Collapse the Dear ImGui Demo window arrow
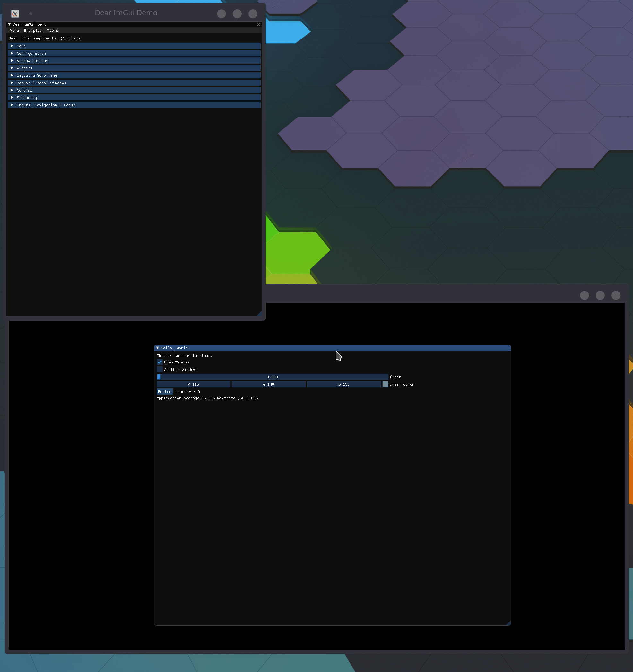The height and width of the screenshot is (672, 633). pos(9,24)
